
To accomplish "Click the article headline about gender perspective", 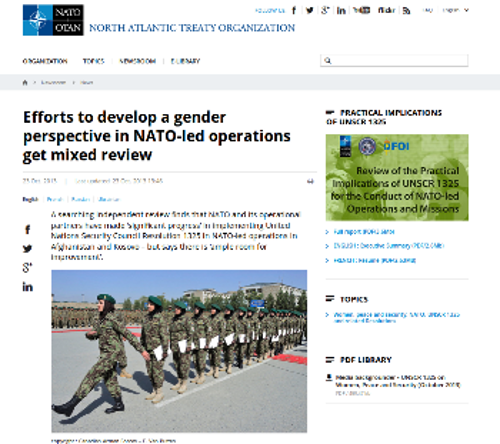I will pos(157,136).
